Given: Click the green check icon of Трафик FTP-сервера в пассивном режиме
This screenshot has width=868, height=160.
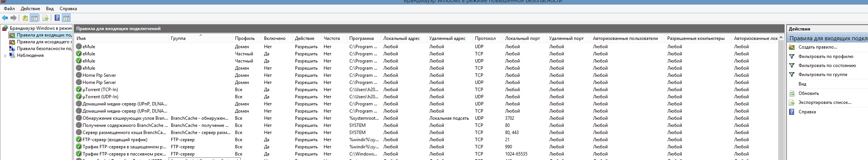Looking at the screenshot, I should (x=79, y=154).
